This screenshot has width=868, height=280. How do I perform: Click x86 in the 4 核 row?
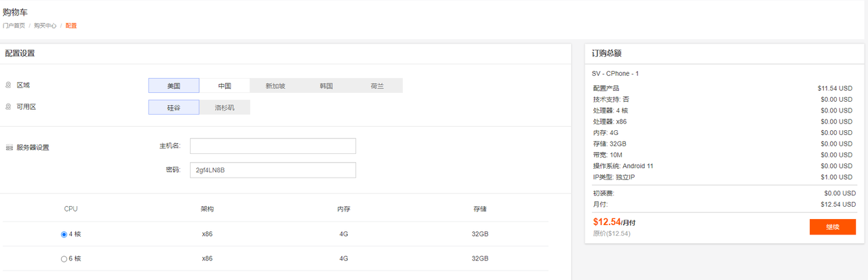[208, 234]
